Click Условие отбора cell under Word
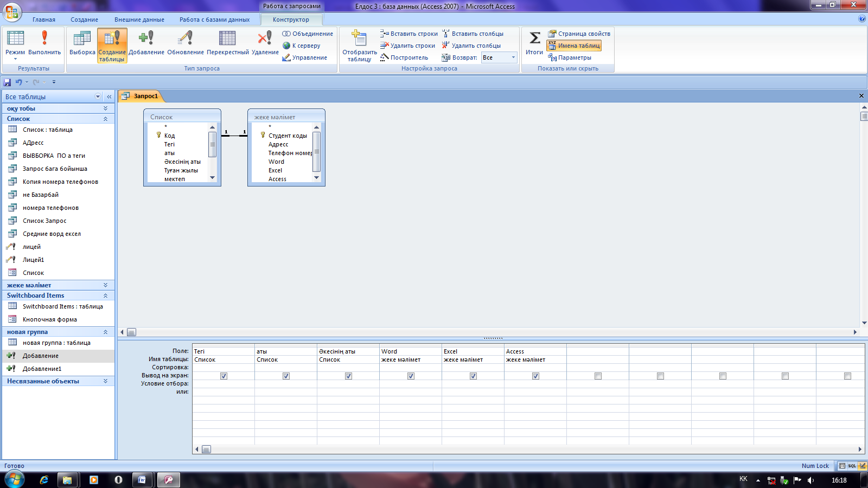The height and width of the screenshot is (488, 868). point(411,383)
